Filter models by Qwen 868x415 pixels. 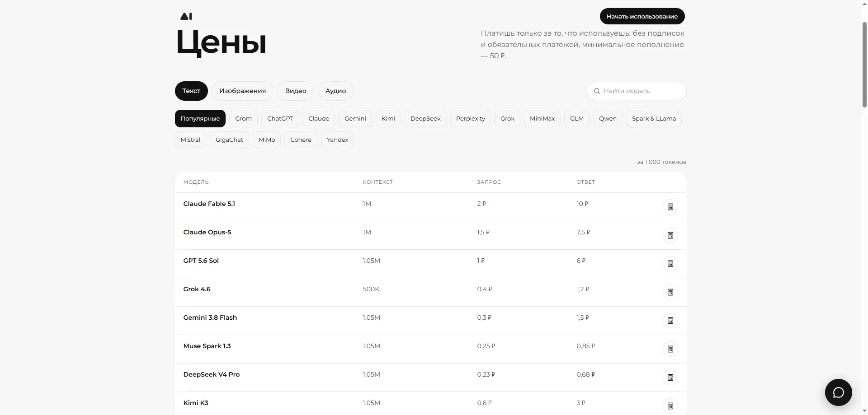point(608,118)
